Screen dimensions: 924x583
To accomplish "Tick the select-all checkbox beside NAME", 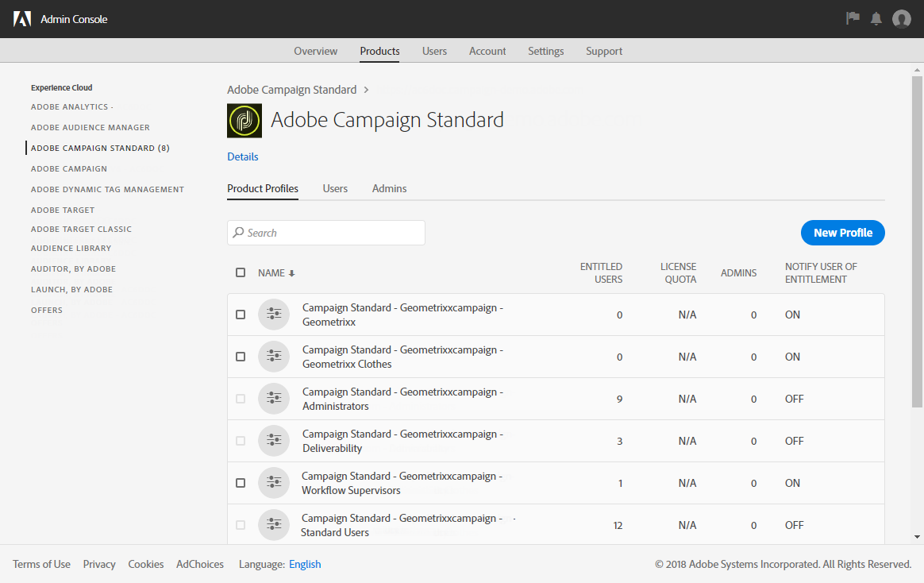I will pyautogui.click(x=241, y=272).
